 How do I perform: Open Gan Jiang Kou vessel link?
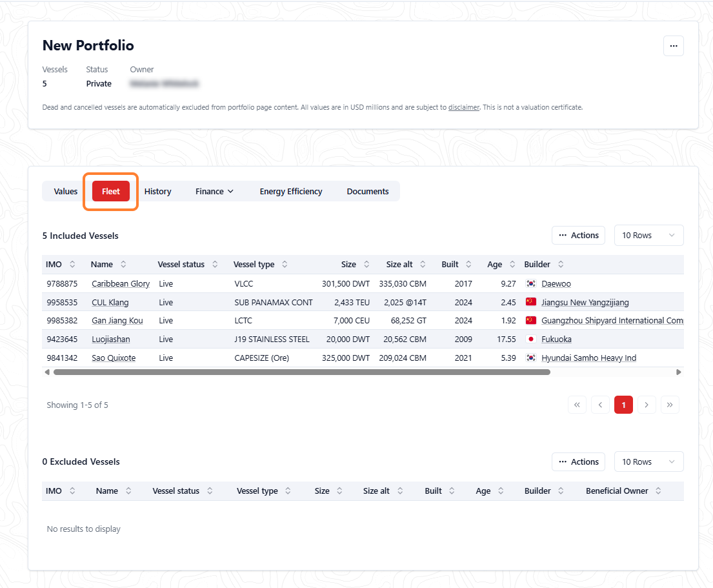tap(117, 321)
